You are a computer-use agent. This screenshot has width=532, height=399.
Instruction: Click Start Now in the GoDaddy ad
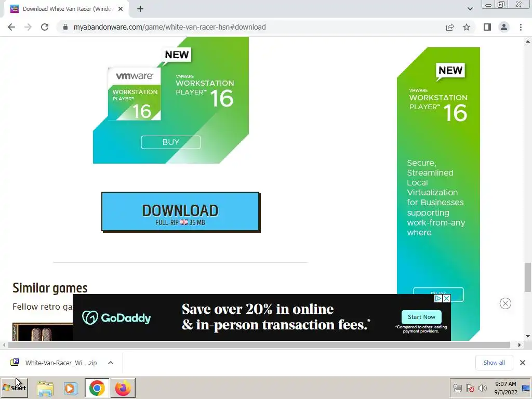(421, 317)
